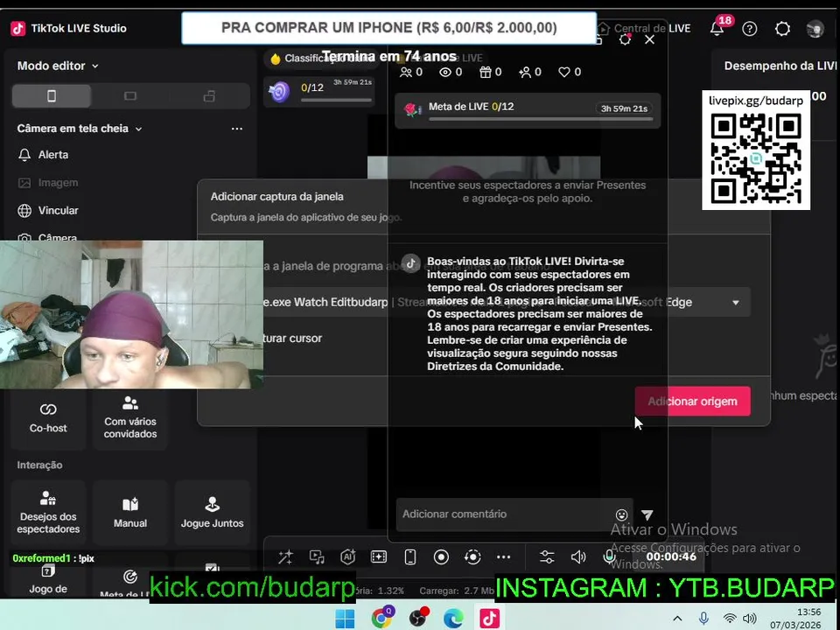The height and width of the screenshot is (630, 840).
Task: Click the Central de LIVE link
Action: tap(645, 28)
